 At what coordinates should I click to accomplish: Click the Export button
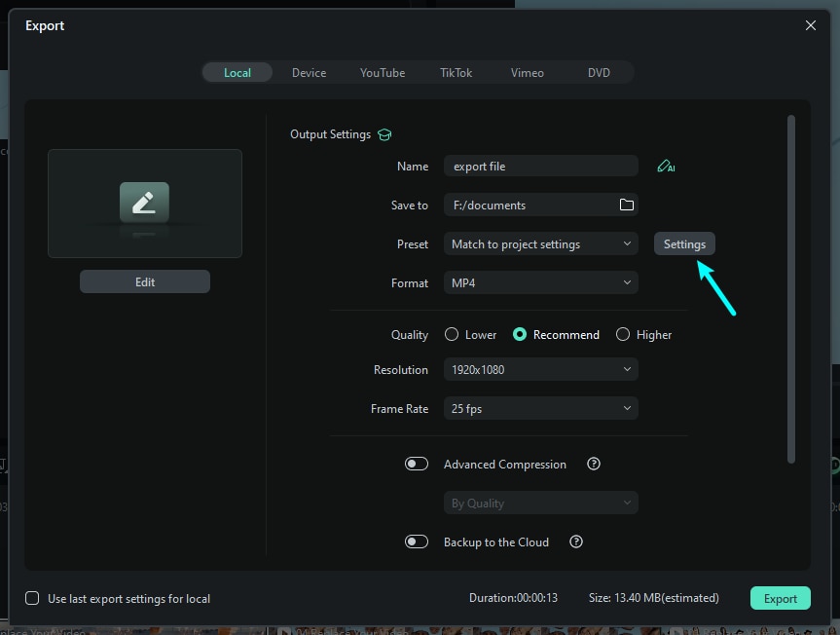point(780,599)
